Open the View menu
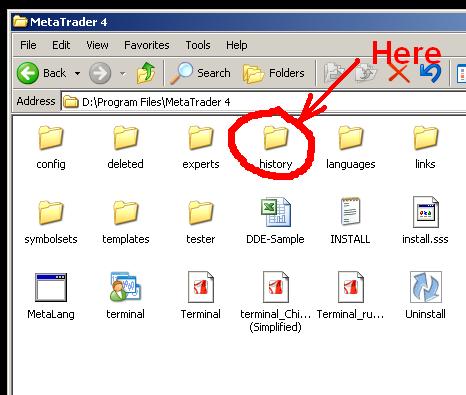 [x=97, y=45]
